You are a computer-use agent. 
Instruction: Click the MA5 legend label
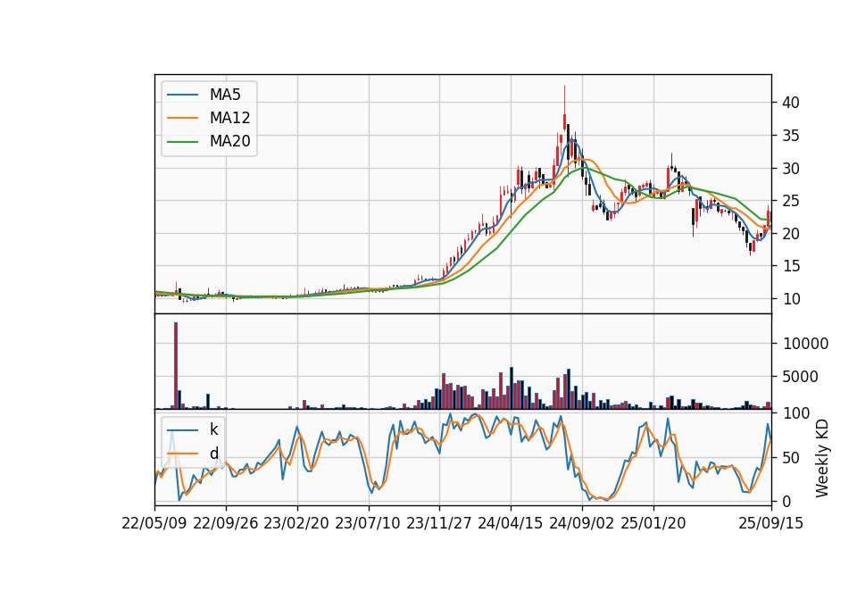(225, 95)
